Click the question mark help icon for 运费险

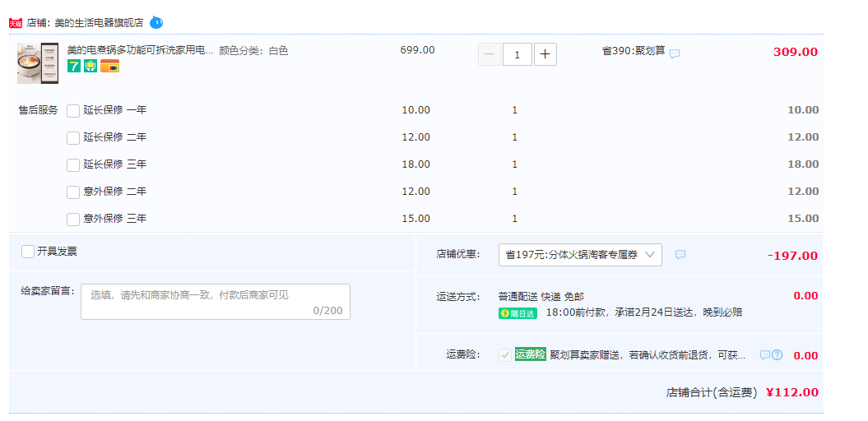coord(777,355)
